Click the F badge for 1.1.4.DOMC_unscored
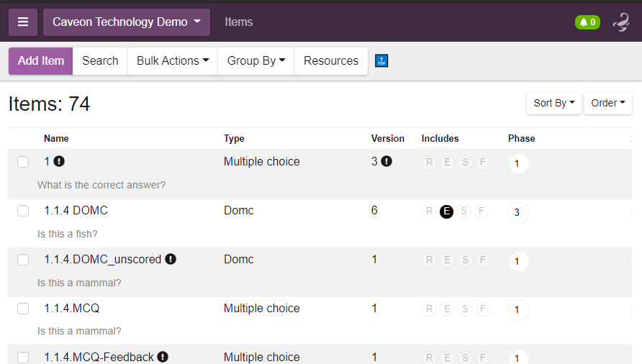Viewport: 642px width, 364px height. (483, 260)
